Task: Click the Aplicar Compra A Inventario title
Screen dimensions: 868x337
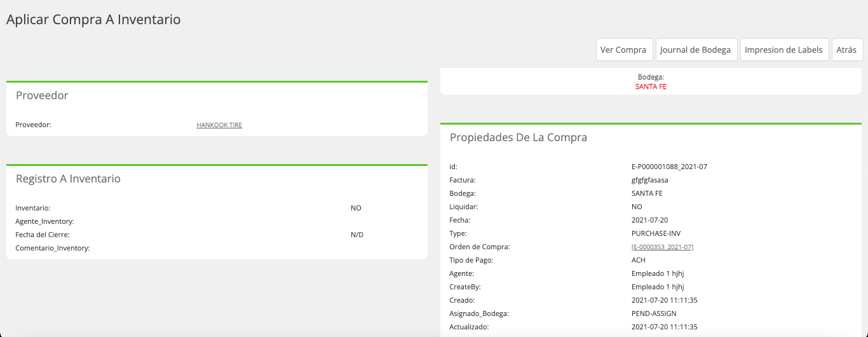Action: point(93,20)
